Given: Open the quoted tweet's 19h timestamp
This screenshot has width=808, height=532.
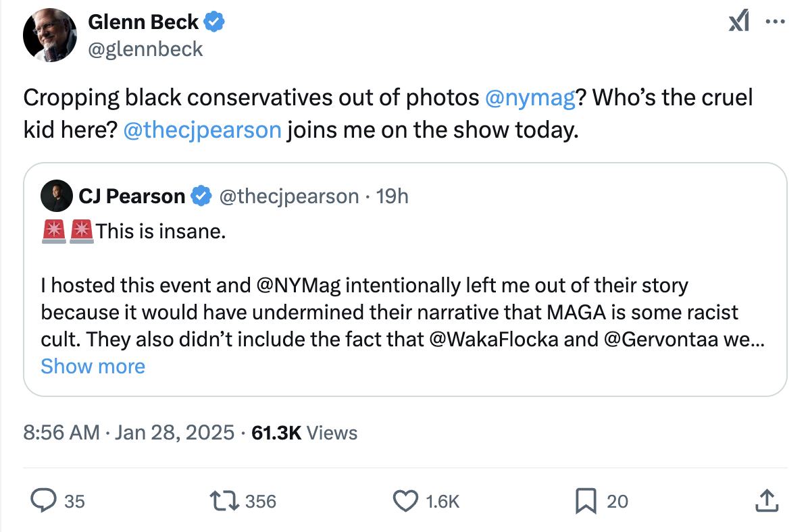Looking at the screenshot, I should coord(393,196).
